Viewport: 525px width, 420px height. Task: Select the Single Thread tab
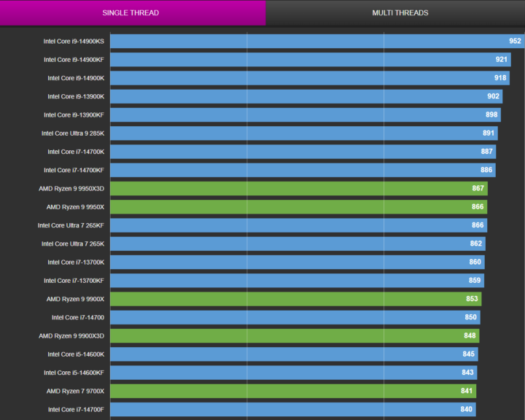[131, 12]
